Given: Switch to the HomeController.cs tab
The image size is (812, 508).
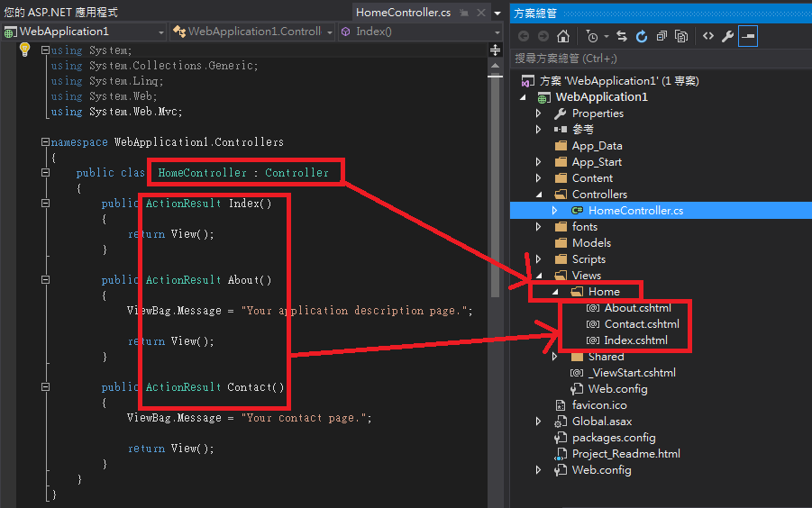Looking at the screenshot, I should pos(403,13).
